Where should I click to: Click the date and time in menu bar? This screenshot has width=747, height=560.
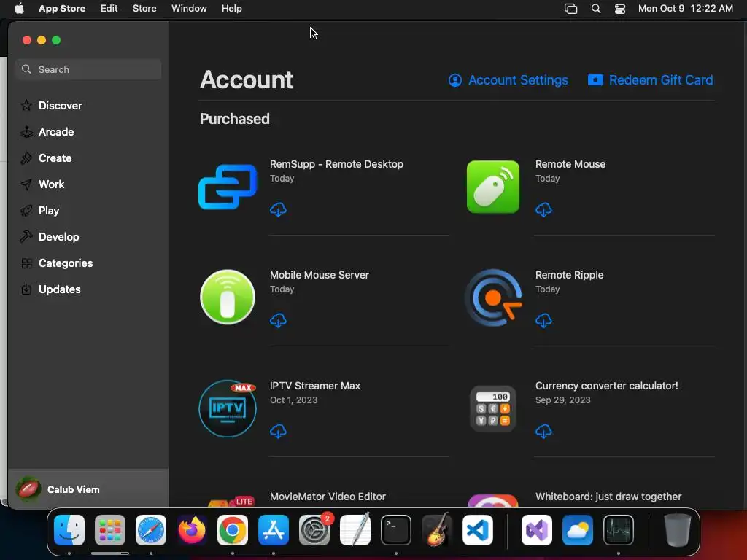[x=686, y=9]
